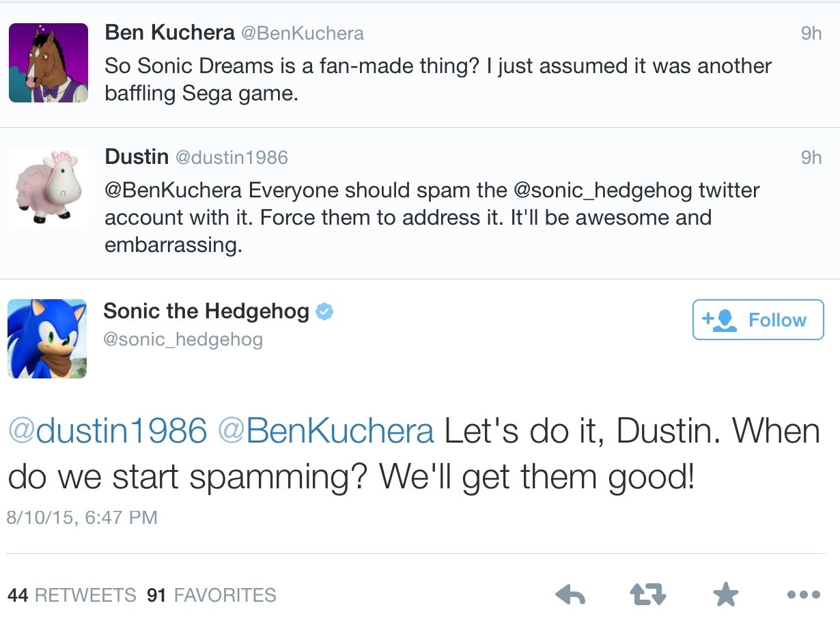
Task: Open the @dustin1986 mention in main tweet
Action: (x=107, y=431)
